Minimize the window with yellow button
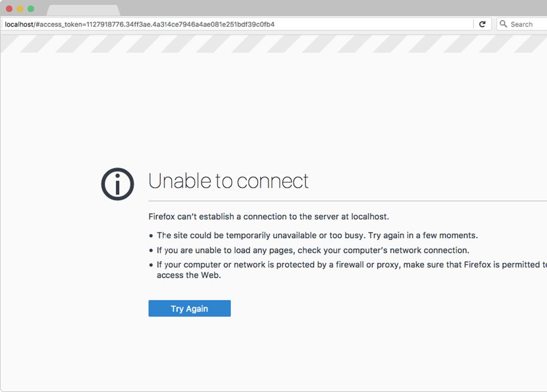This screenshot has width=547, height=392. (x=20, y=9)
